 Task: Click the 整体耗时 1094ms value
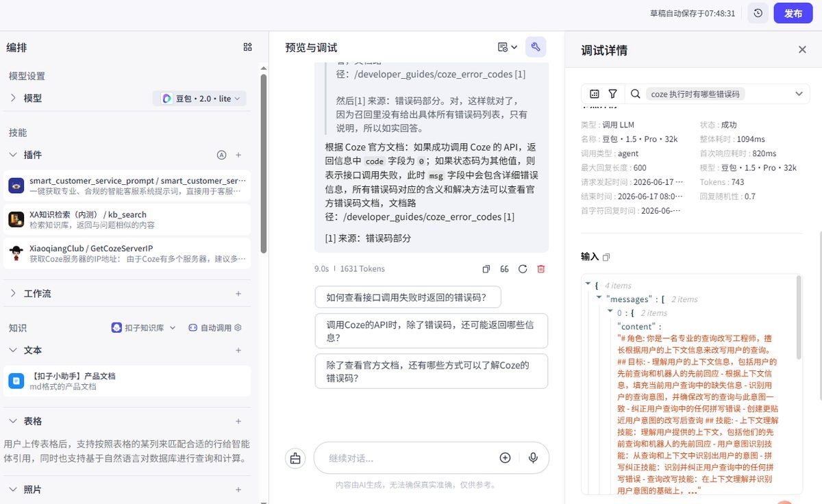[x=751, y=139]
